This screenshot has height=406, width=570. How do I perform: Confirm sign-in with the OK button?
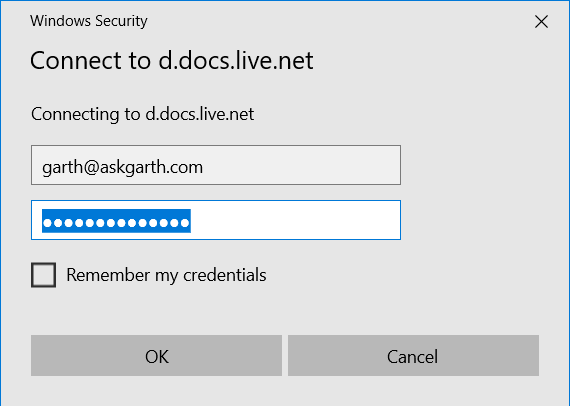tap(156, 355)
